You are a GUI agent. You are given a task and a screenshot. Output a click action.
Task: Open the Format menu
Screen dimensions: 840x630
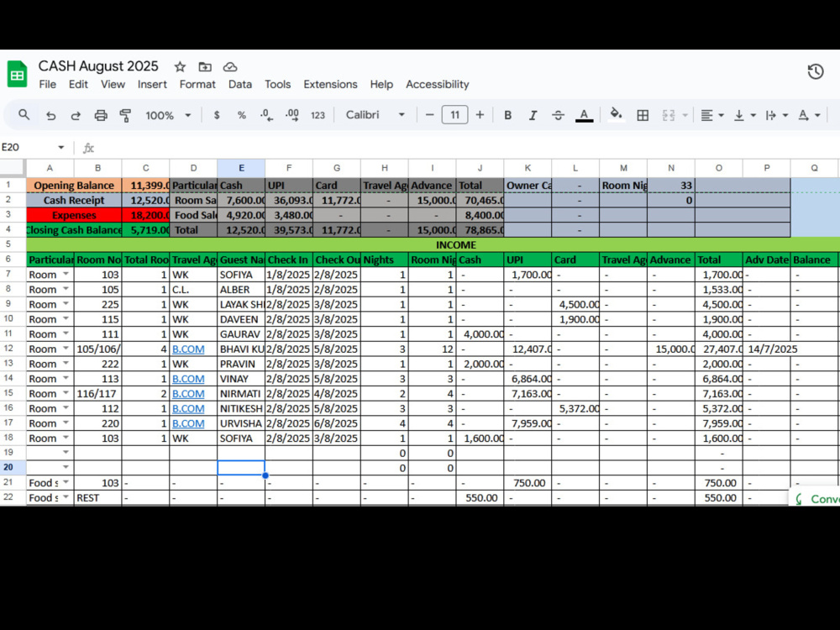[x=197, y=84]
